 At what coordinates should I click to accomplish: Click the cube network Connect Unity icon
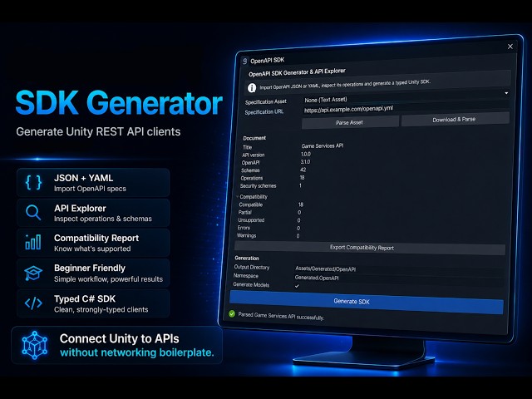tap(35, 345)
